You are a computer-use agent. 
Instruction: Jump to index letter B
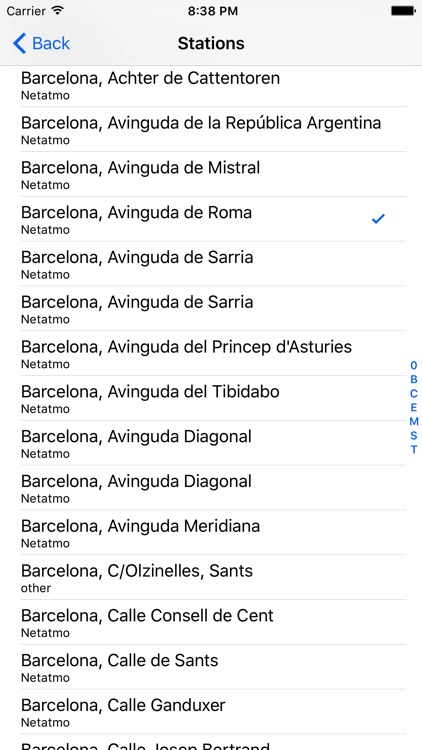pos(414,380)
